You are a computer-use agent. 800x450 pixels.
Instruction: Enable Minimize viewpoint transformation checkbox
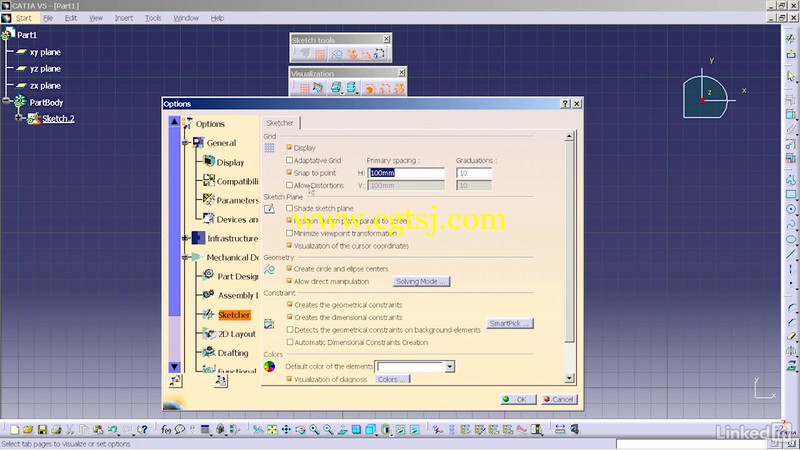click(x=289, y=233)
